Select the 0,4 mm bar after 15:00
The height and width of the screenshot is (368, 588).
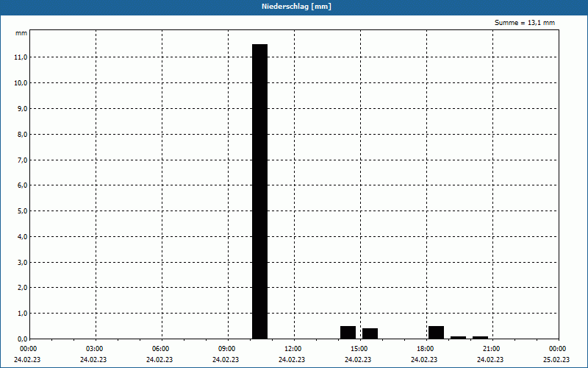(x=370, y=333)
